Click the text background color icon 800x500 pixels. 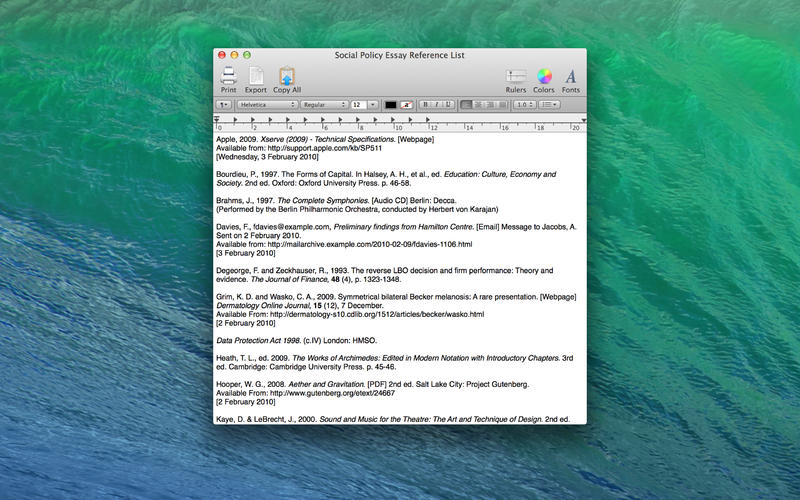pos(407,104)
